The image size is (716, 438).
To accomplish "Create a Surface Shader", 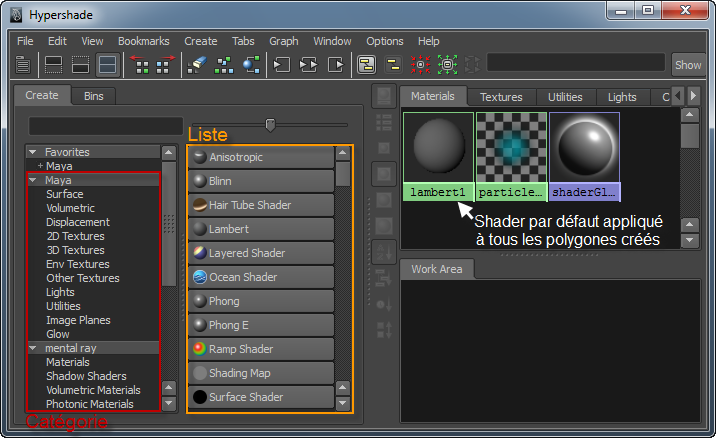I will click(x=261, y=397).
